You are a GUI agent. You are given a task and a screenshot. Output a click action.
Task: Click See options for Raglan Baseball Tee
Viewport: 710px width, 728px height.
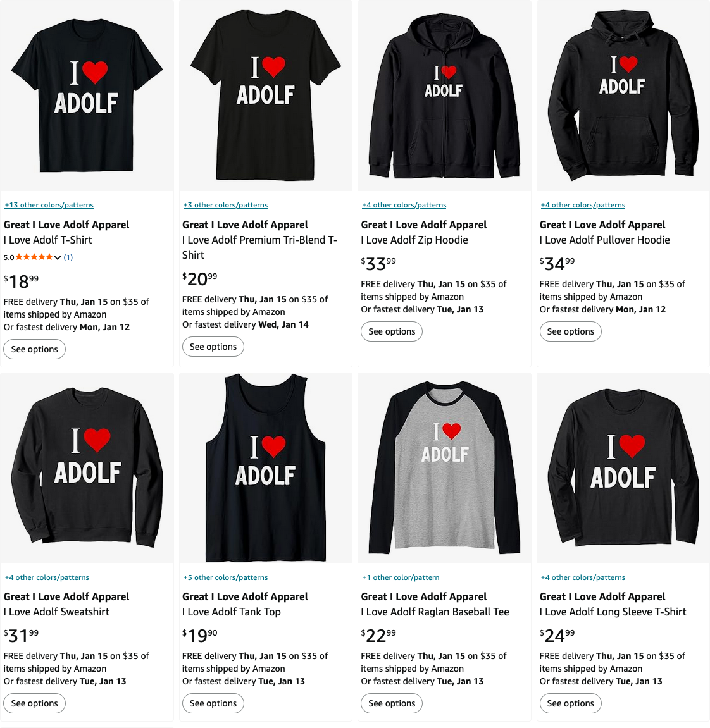coord(392,703)
